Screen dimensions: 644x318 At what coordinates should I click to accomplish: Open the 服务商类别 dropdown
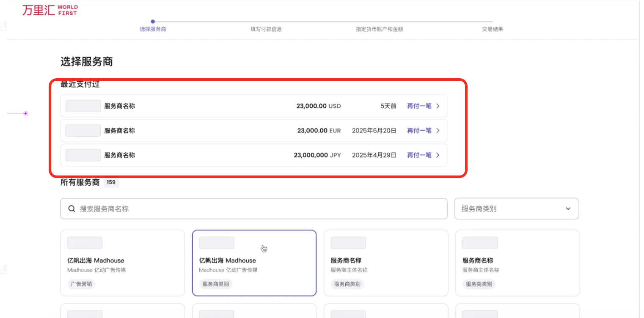[516, 209]
